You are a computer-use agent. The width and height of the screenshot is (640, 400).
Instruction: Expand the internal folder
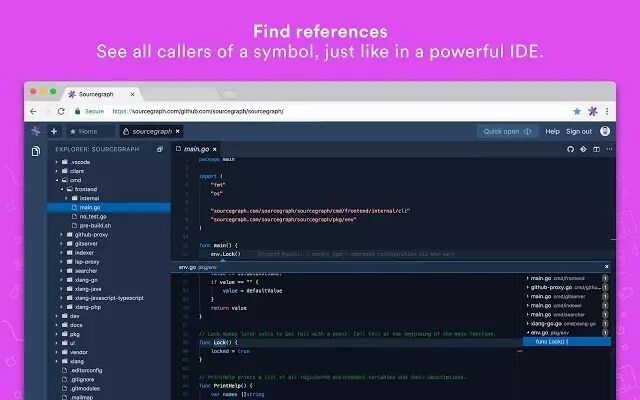[x=67, y=198]
